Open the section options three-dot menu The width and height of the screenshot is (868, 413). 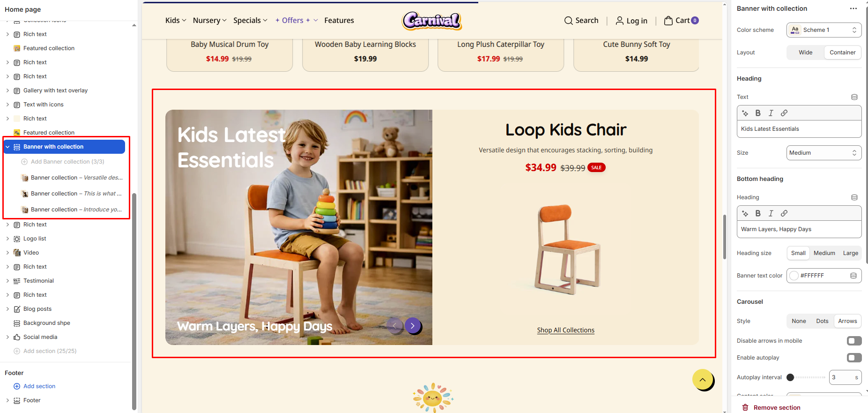(853, 8)
